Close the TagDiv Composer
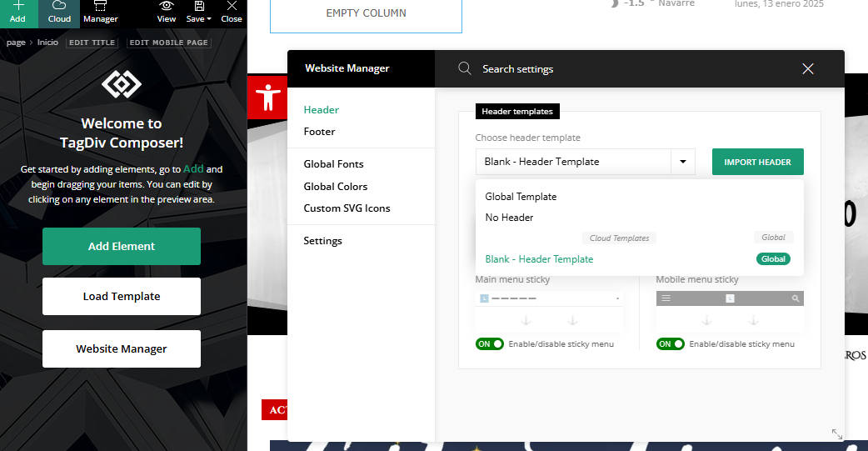 (232, 13)
